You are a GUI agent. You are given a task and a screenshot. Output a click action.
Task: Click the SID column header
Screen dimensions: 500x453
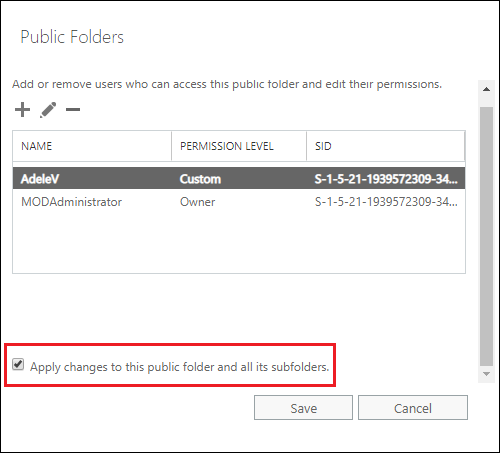(x=385, y=146)
